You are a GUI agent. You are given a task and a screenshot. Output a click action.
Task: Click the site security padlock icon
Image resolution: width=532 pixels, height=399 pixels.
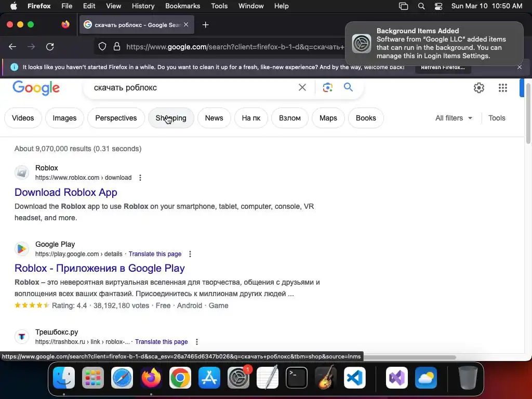[117, 46]
